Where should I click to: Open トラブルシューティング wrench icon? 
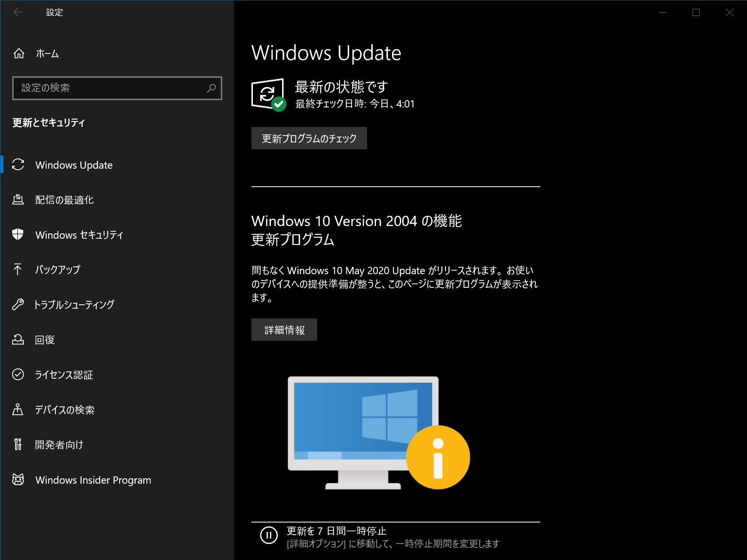(x=18, y=305)
